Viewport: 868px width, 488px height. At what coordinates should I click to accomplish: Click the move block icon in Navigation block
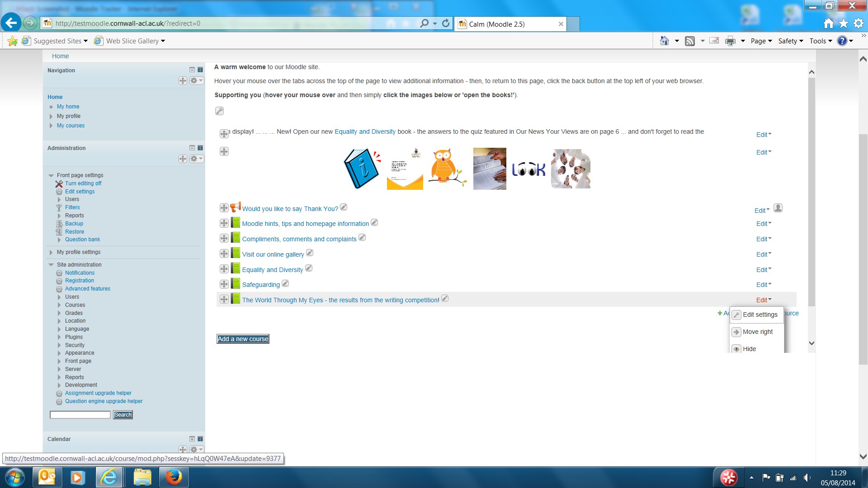[183, 80]
